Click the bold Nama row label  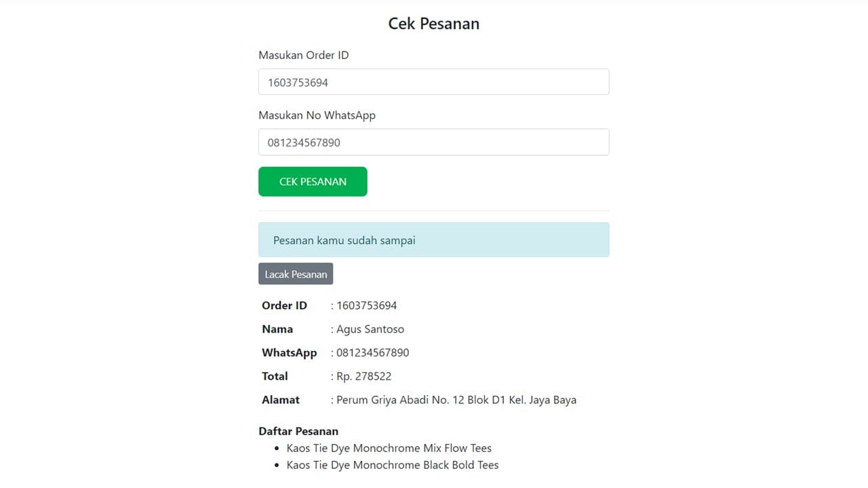coord(277,329)
